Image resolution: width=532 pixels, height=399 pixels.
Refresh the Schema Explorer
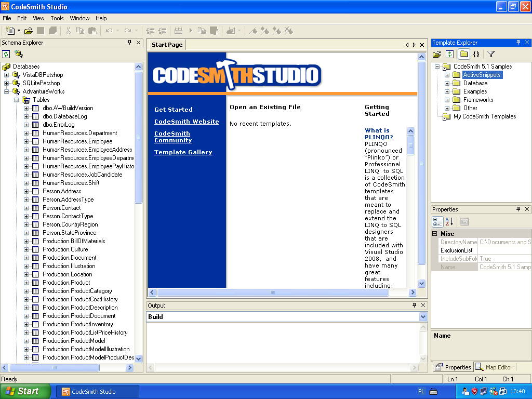(x=6, y=54)
